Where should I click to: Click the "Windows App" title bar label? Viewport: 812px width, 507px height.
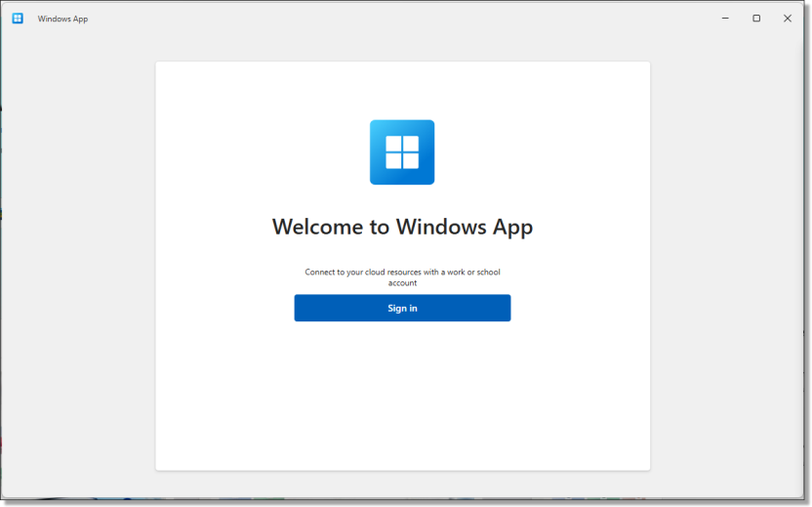pyautogui.click(x=62, y=19)
